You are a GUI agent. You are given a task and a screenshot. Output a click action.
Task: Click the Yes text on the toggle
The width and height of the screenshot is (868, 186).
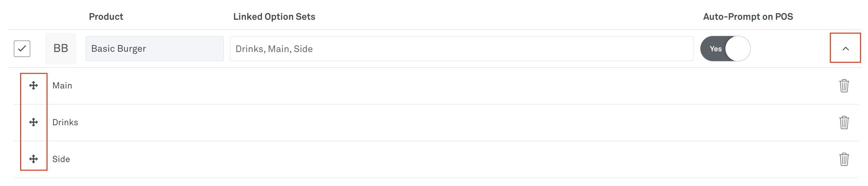[x=715, y=49]
